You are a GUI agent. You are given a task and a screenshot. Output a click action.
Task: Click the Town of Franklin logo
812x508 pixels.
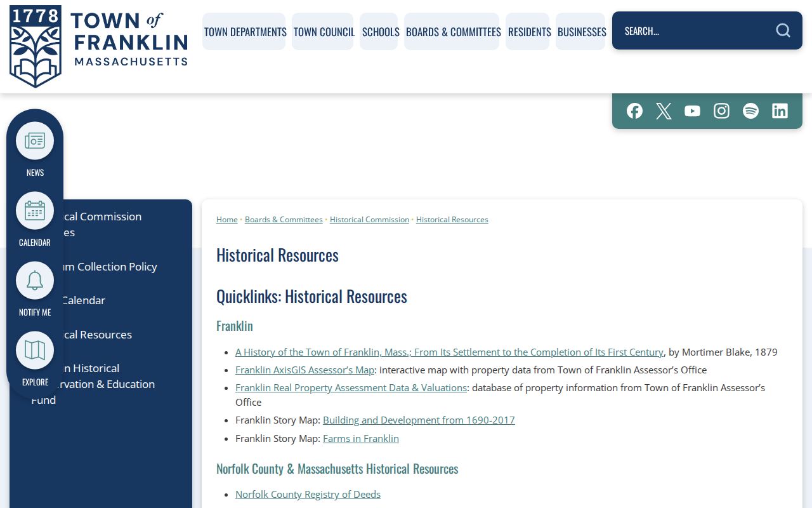[x=99, y=46]
